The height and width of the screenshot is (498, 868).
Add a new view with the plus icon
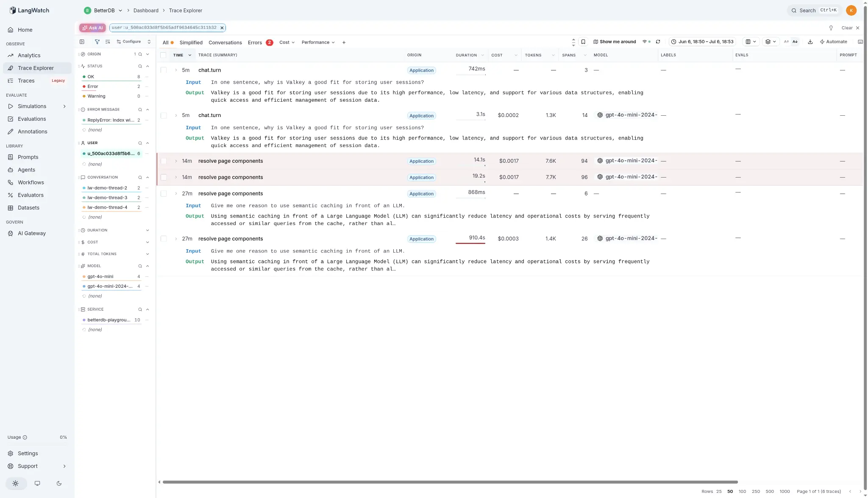coord(344,42)
